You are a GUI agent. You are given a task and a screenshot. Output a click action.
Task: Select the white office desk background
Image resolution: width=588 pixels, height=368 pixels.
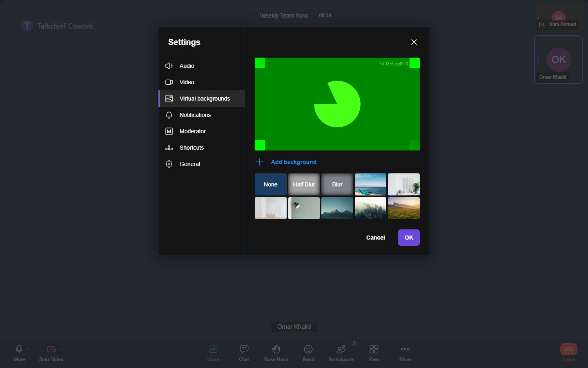point(404,184)
